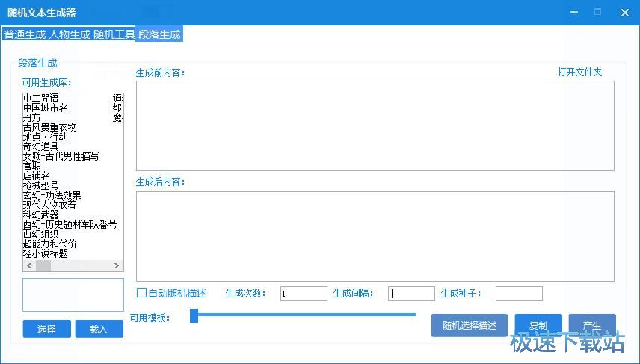Select 地点·行动 in the library list
The height and width of the screenshot is (364, 640).
tap(46, 137)
